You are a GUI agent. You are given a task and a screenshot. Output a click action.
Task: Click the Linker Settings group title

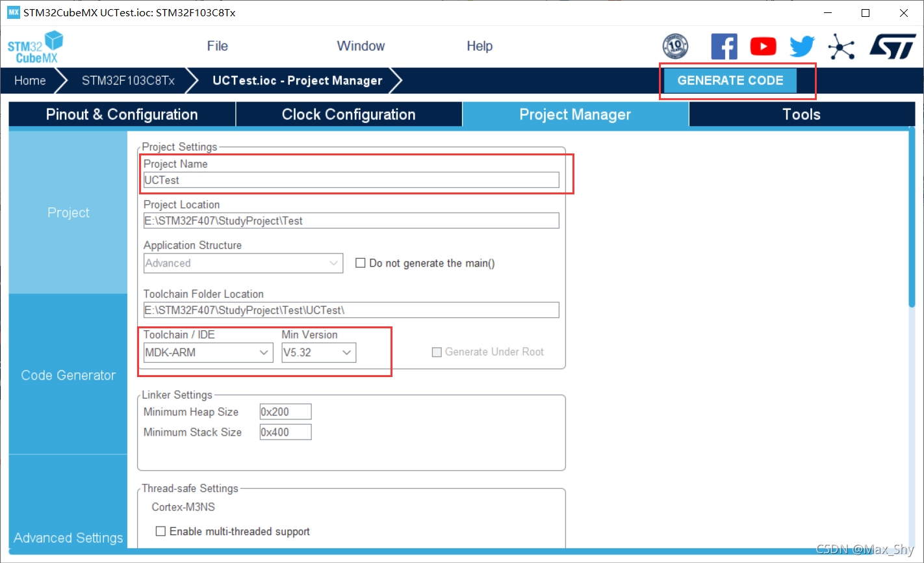coord(177,395)
